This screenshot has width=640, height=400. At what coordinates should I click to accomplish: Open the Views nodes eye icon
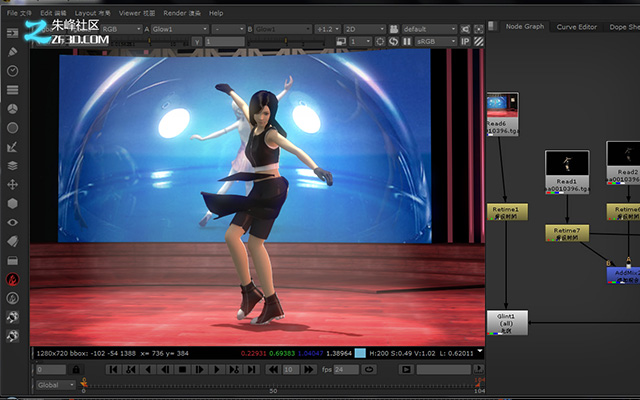click(x=13, y=222)
